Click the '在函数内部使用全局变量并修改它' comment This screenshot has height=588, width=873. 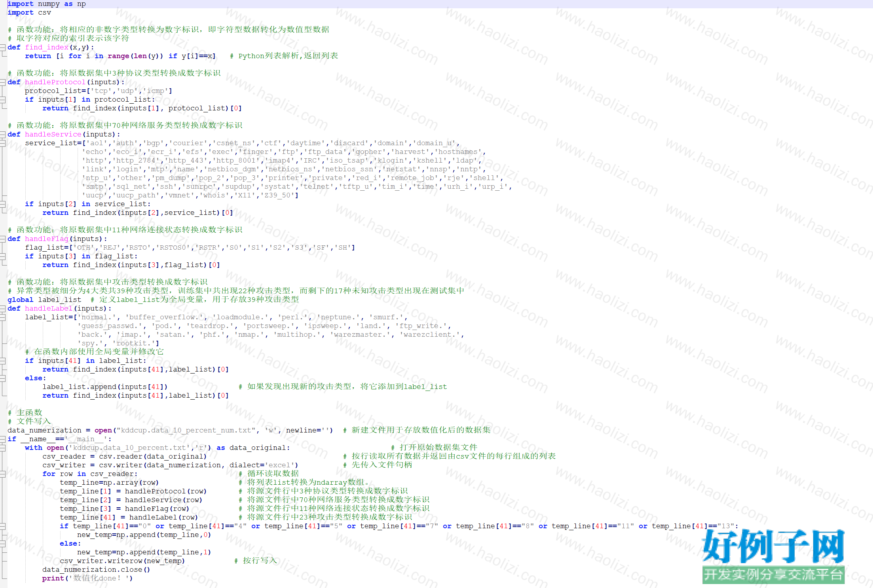tap(94, 352)
